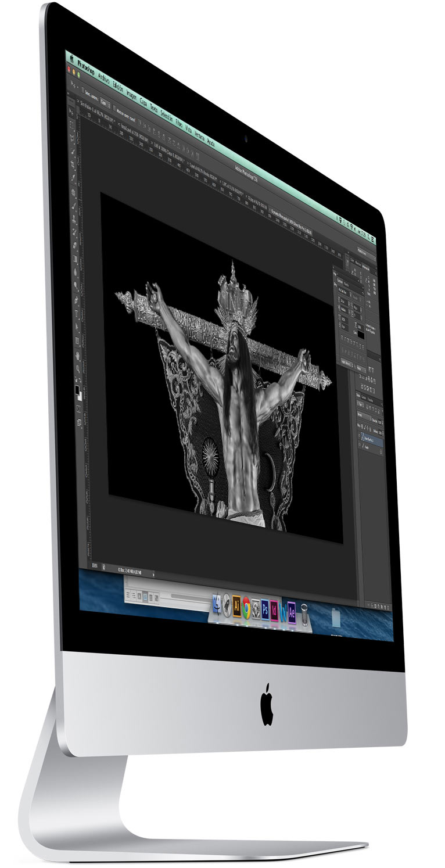Toggle the Selec. autom. checkbox
Image resolution: width=445 pixels, height=868 pixels.
[82, 91]
